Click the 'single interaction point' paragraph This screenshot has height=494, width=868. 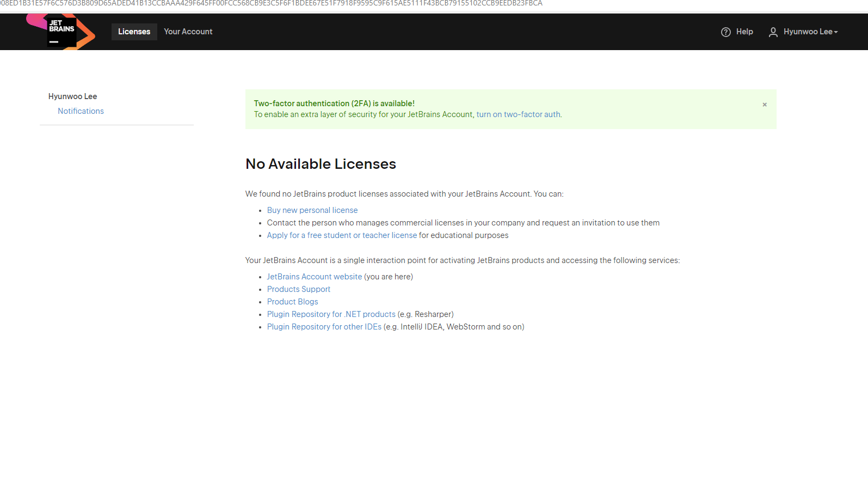pyautogui.click(x=463, y=260)
